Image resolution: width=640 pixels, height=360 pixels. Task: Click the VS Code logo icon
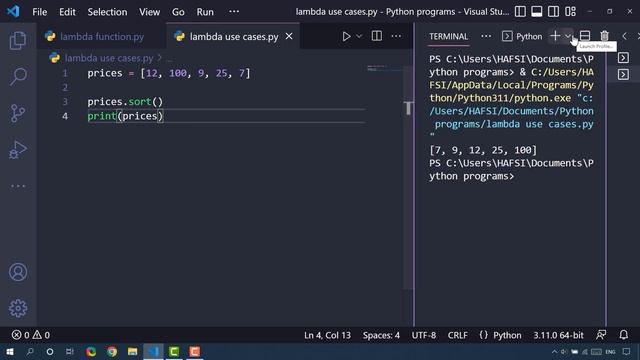(x=13, y=11)
